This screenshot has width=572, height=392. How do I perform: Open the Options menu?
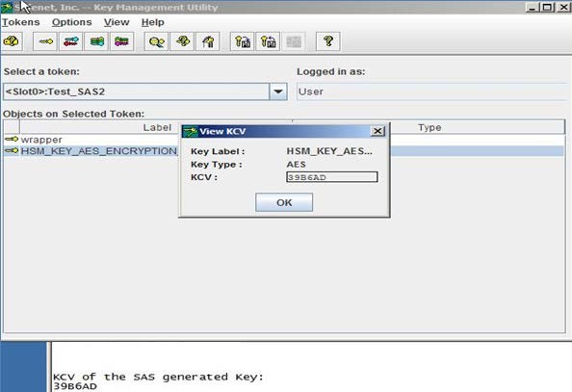(72, 22)
